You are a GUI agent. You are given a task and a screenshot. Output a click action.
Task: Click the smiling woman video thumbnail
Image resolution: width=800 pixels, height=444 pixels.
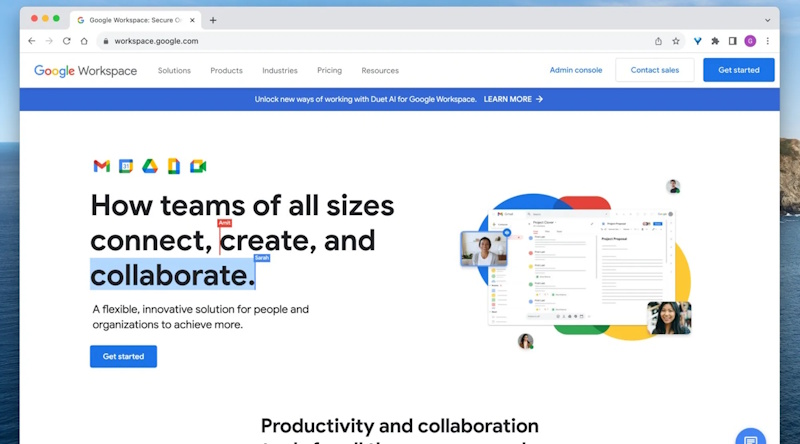tap(669, 317)
